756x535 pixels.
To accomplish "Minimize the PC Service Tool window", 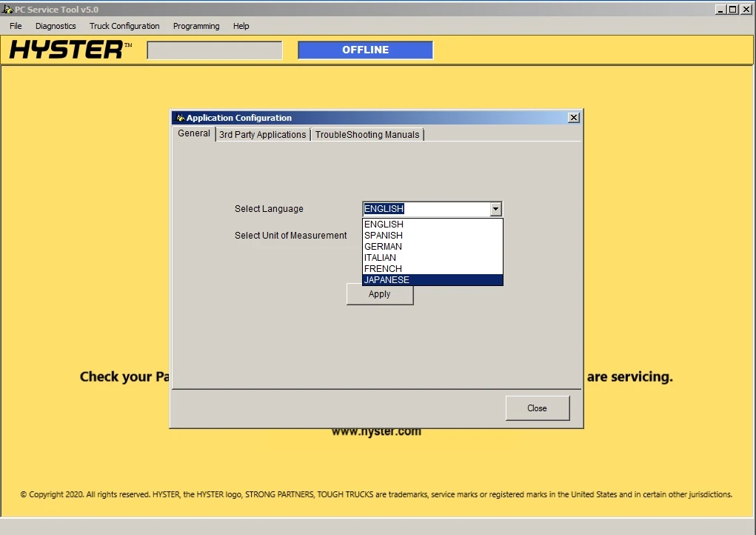I will 720,9.
